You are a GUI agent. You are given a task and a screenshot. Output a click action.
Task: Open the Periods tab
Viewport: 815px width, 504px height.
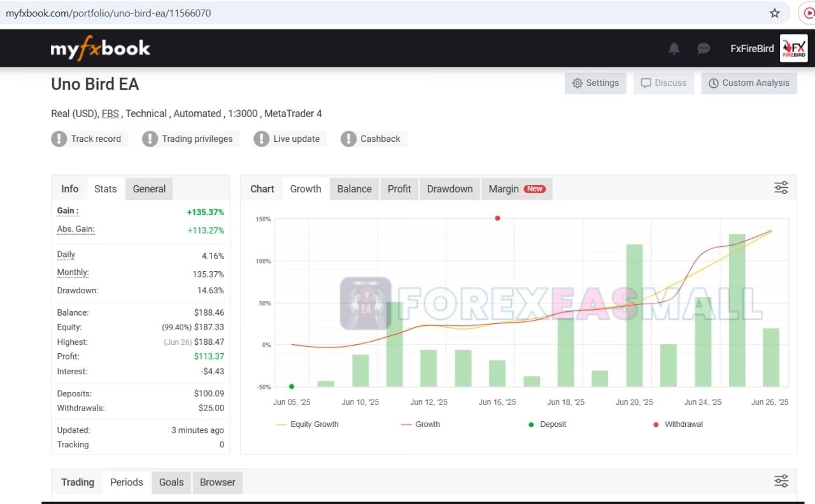pos(127,482)
